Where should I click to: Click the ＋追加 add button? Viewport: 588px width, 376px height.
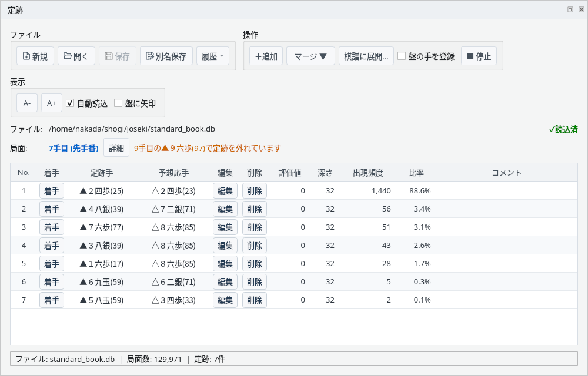click(266, 56)
